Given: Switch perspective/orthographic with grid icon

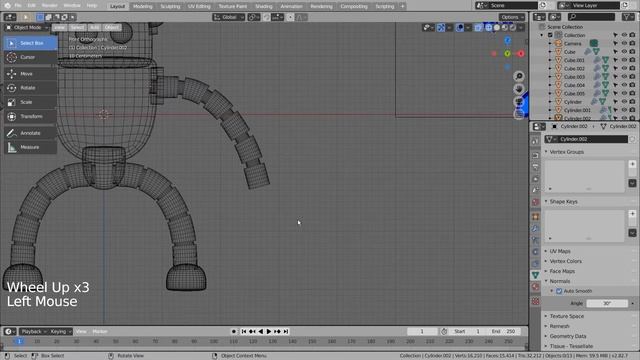Looking at the screenshot, I should [x=519, y=114].
